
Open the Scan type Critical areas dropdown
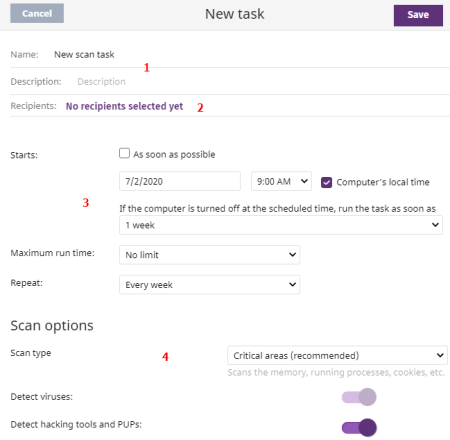[x=337, y=355]
